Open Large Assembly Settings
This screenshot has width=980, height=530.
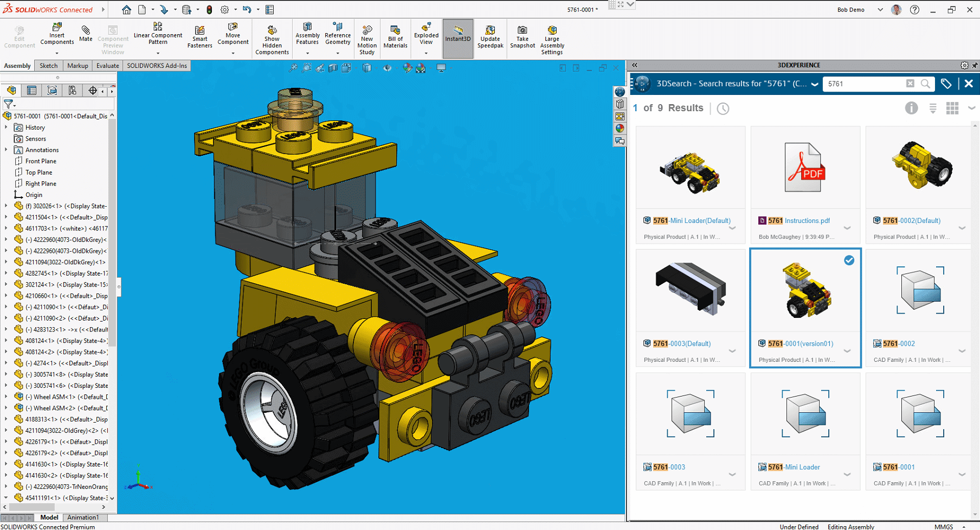tap(552, 40)
